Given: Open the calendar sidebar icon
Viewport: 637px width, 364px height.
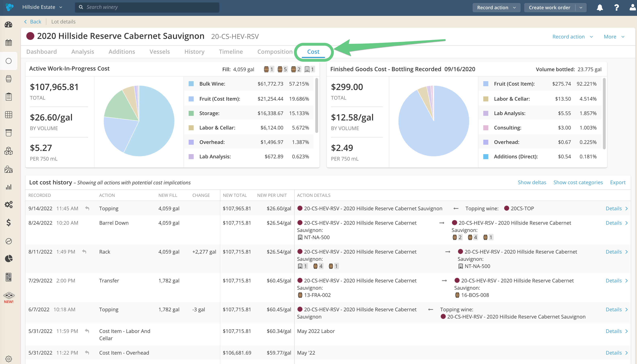Looking at the screenshot, I should (8, 42).
